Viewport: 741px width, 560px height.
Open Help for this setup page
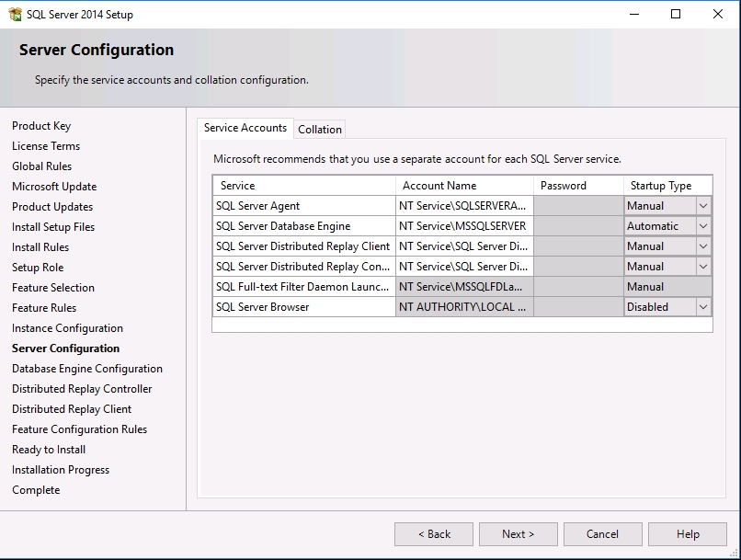pos(687,534)
